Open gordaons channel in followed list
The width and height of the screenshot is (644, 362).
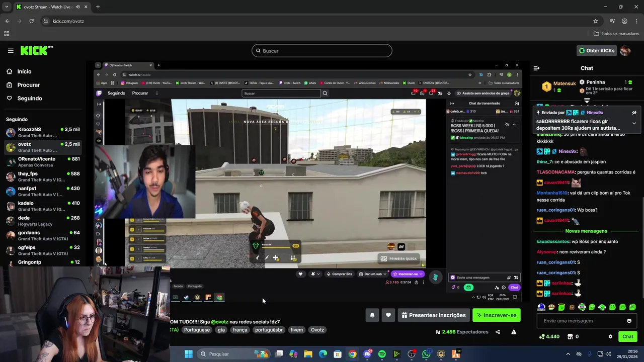point(43,235)
